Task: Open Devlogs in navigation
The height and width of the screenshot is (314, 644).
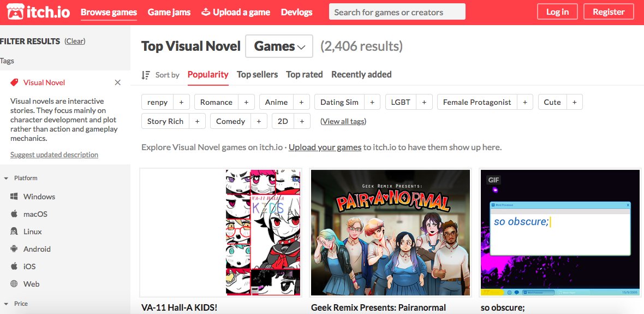Action: point(296,12)
